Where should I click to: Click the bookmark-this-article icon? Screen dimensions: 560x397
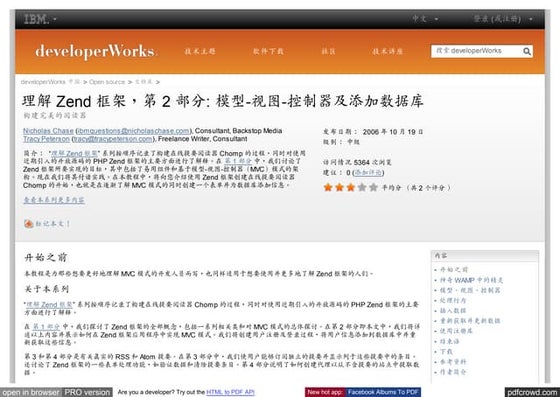click(29, 224)
